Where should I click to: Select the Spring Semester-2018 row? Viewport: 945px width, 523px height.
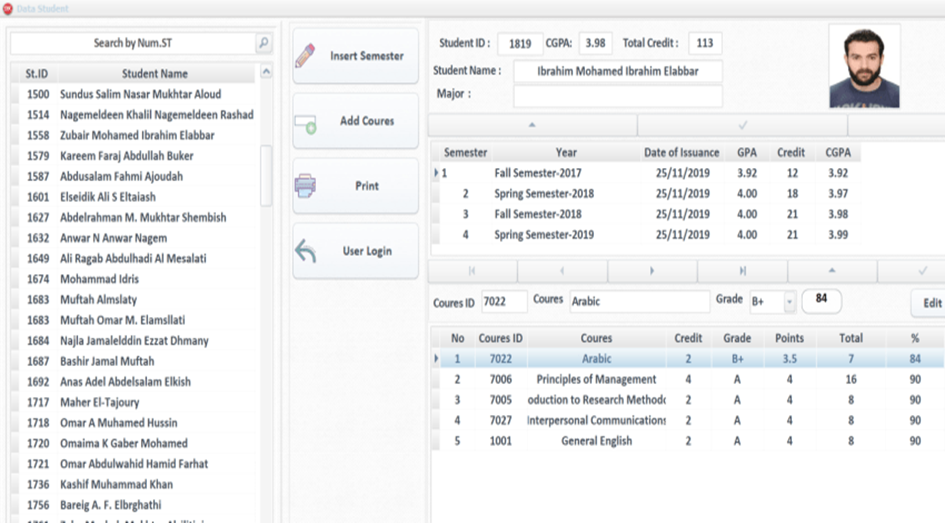(543, 194)
